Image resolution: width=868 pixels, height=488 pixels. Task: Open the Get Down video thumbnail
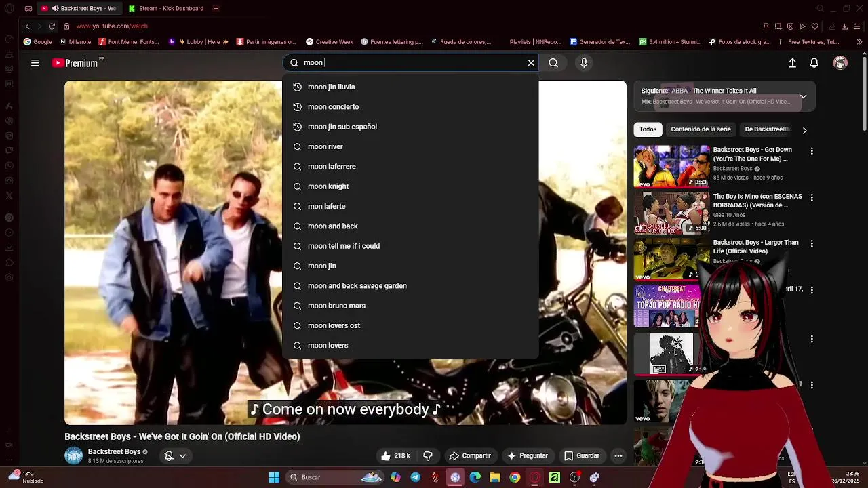pyautogui.click(x=671, y=166)
